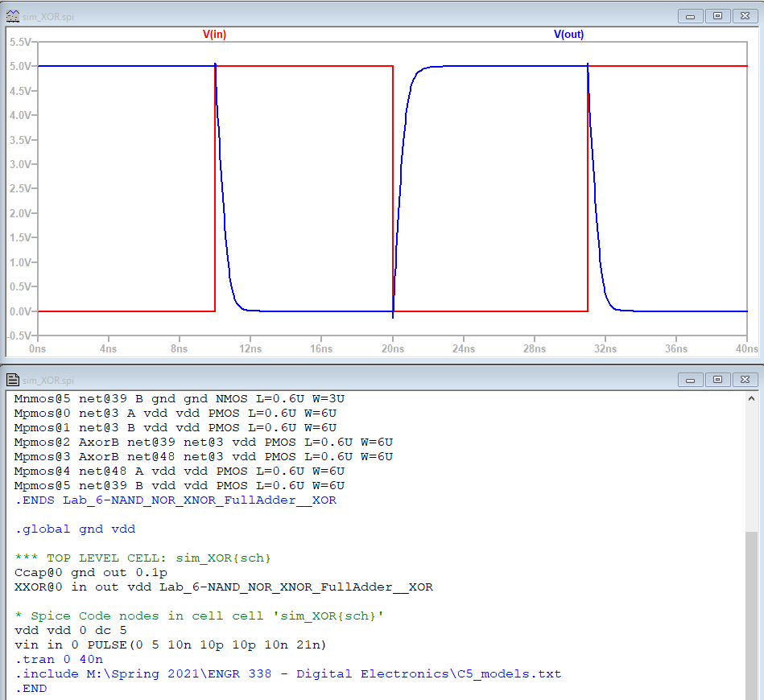Click the final .END directive line
Screen dimensions: 764x700
31,689
